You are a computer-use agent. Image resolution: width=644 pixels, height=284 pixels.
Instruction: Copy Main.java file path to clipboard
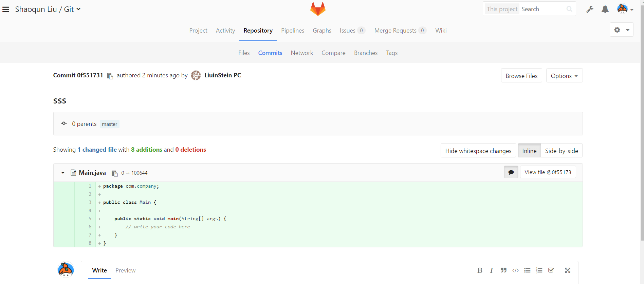[115, 173]
